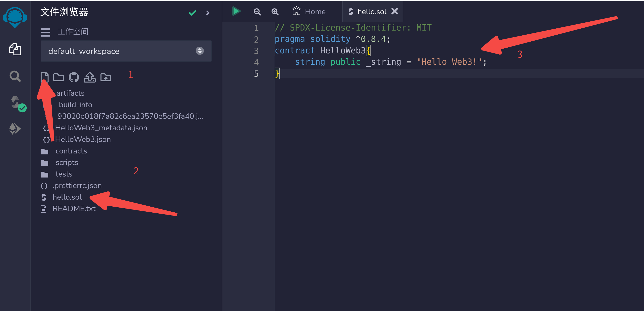Open the Deploy & run transactions icon
Viewport: 644px width, 311px height.
point(15,129)
